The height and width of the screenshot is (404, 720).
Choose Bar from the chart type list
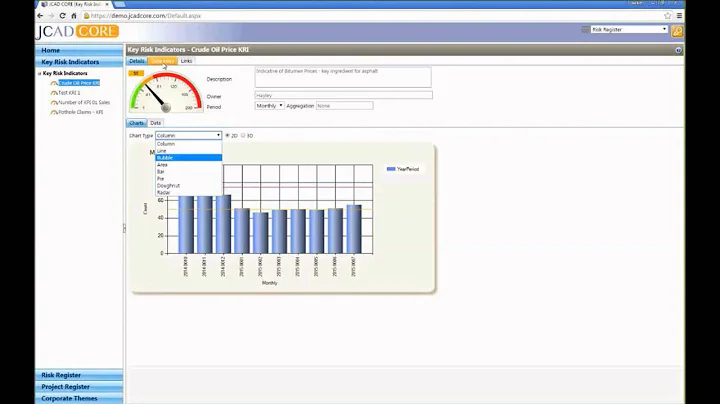click(x=189, y=171)
